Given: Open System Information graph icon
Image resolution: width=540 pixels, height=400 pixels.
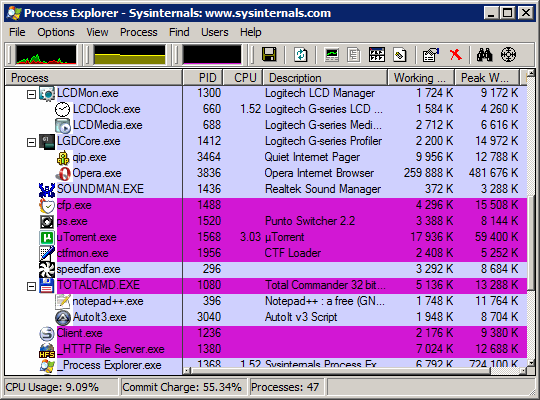Looking at the screenshot, I should 332,55.
